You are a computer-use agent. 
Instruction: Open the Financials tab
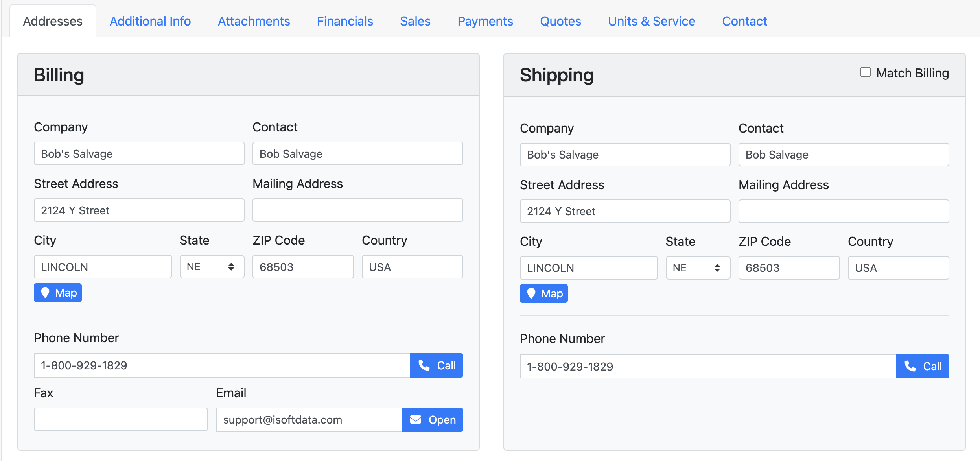tap(345, 21)
